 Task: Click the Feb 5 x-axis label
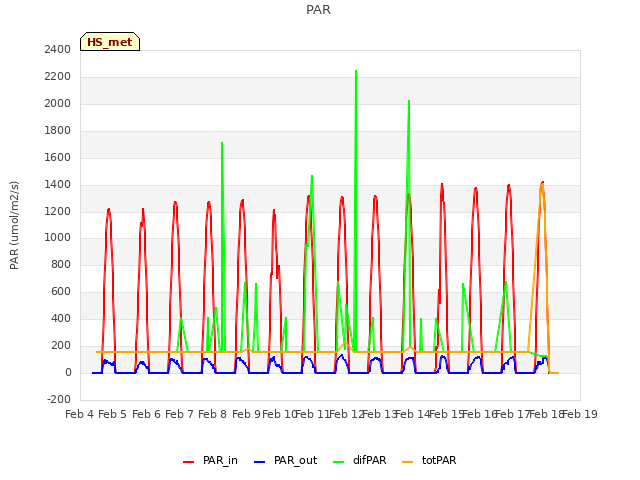(x=113, y=414)
